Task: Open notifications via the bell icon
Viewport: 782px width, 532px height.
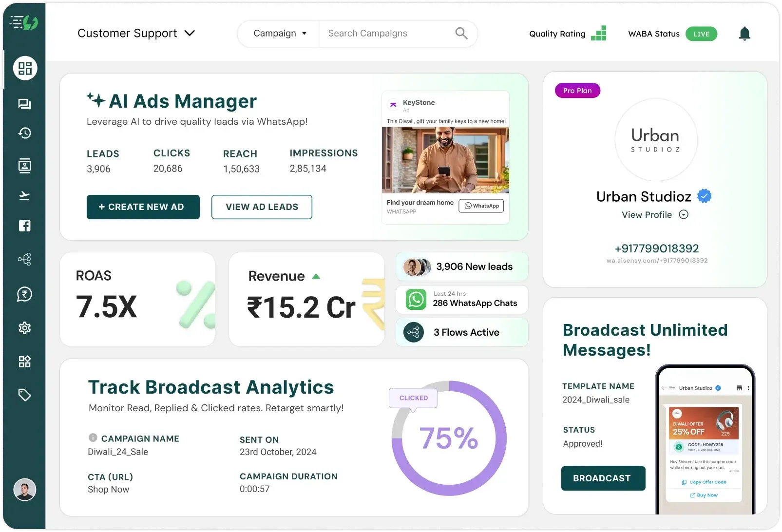Action: (744, 34)
